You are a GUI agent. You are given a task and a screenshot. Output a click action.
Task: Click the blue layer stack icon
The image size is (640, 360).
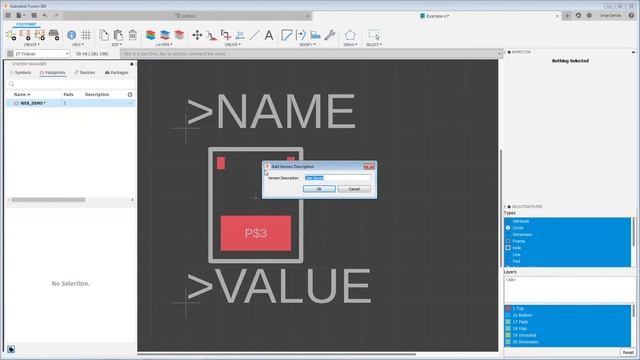coord(165,35)
